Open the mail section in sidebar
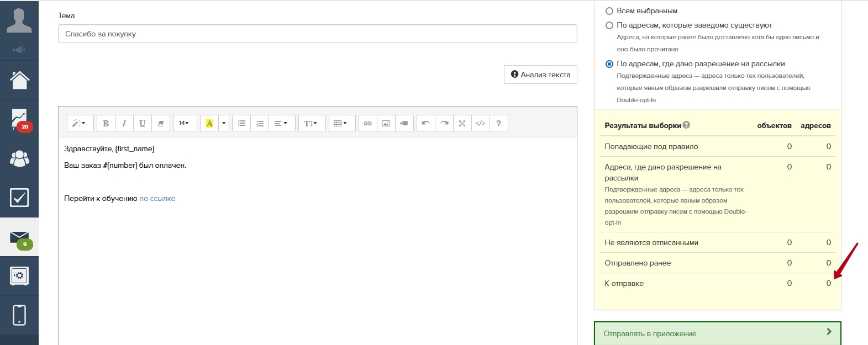The width and height of the screenshot is (868, 345). 19,237
